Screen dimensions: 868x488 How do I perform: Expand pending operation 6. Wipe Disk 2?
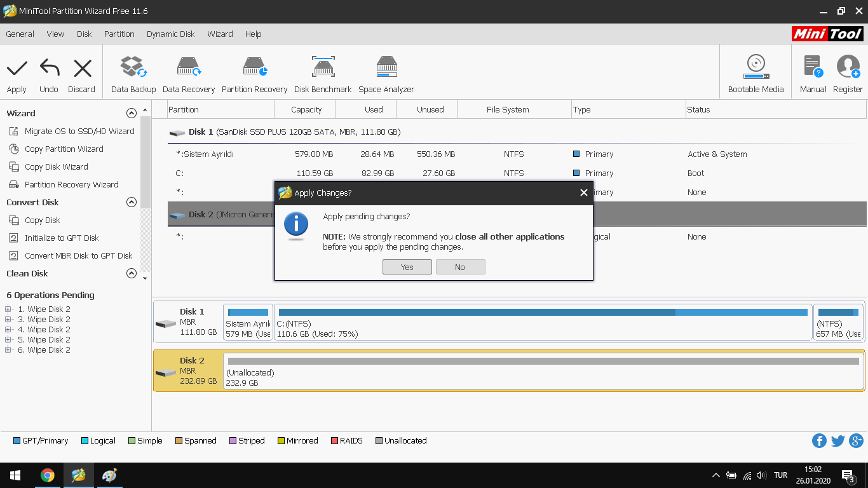pos(8,350)
